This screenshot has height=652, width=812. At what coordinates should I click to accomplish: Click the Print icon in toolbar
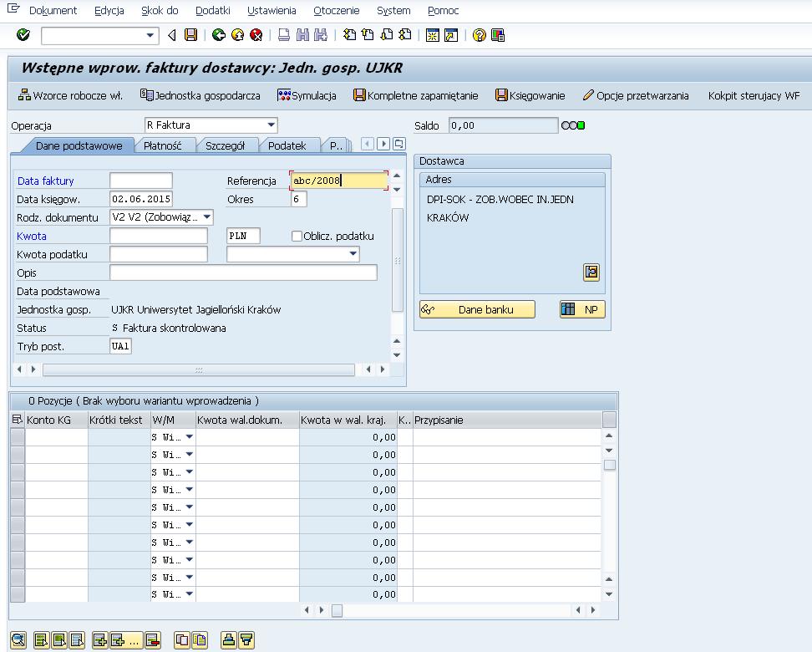tap(284, 35)
